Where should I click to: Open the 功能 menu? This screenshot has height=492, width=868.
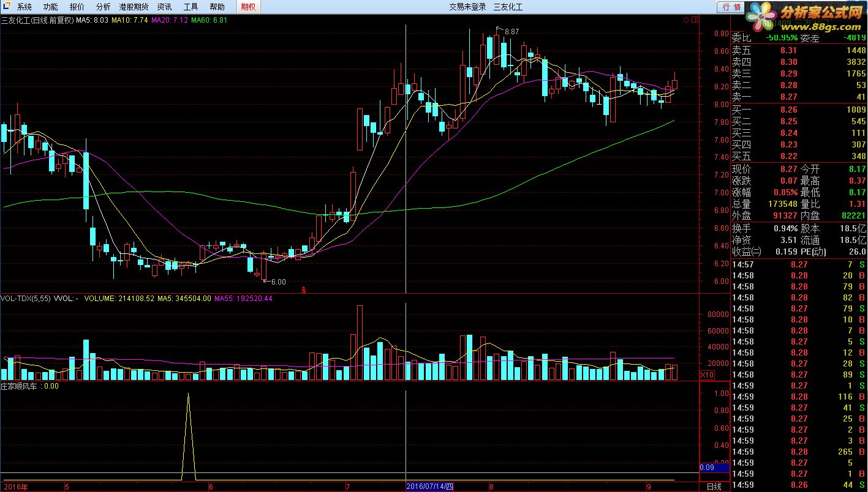click(51, 7)
